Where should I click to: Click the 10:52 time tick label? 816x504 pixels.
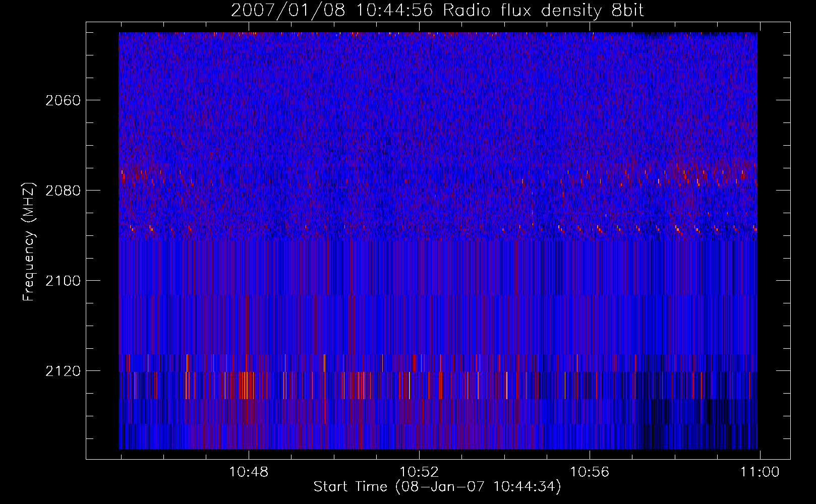pos(419,472)
